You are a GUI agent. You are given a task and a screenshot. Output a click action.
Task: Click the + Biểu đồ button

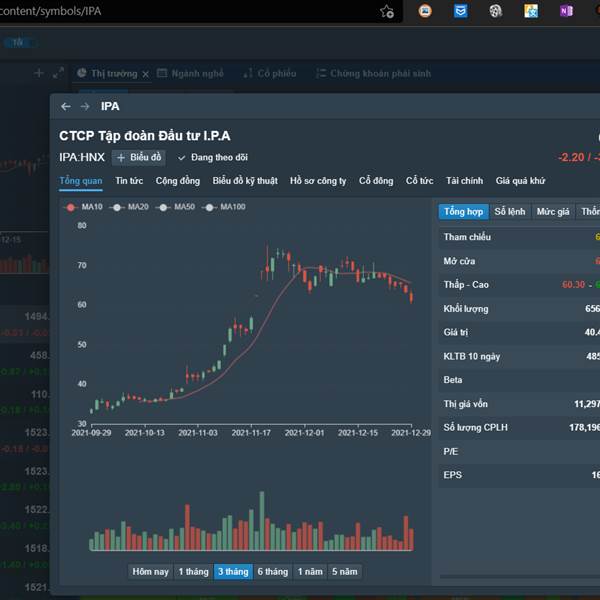click(139, 158)
